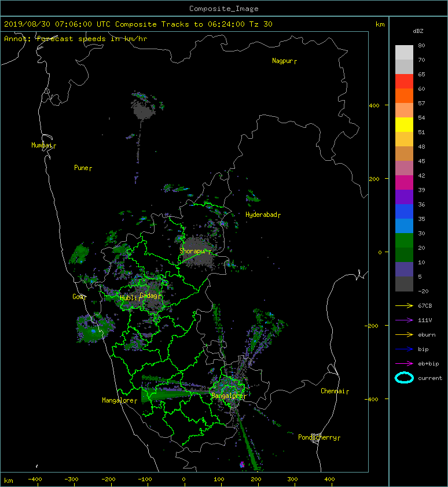The width and height of the screenshot is (448, 487).
Task: Click the -300 tick on horizontal axis
Action: 71,479
